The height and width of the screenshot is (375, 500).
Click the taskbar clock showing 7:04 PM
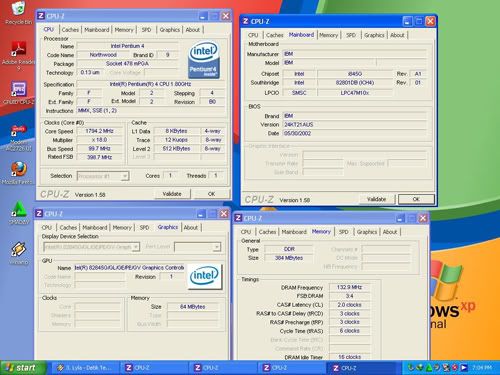[482, 368]
